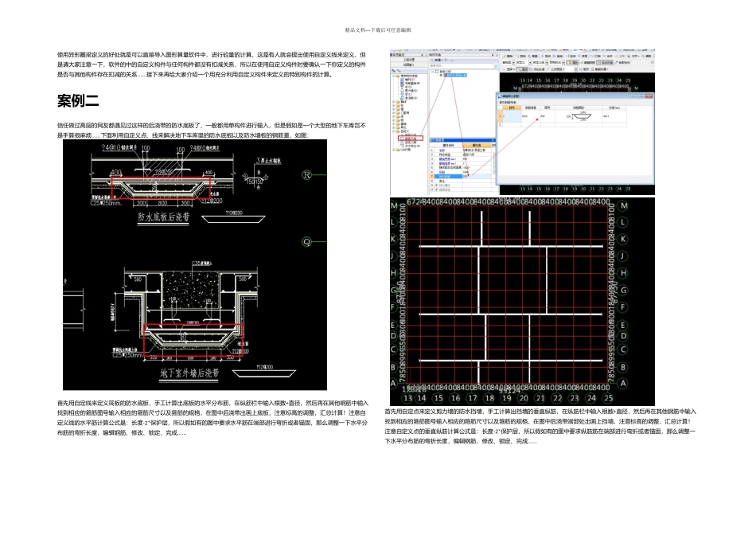Click the magnifier search icon in component list
The width and height of the screenshot is (756, 535).
496,66
